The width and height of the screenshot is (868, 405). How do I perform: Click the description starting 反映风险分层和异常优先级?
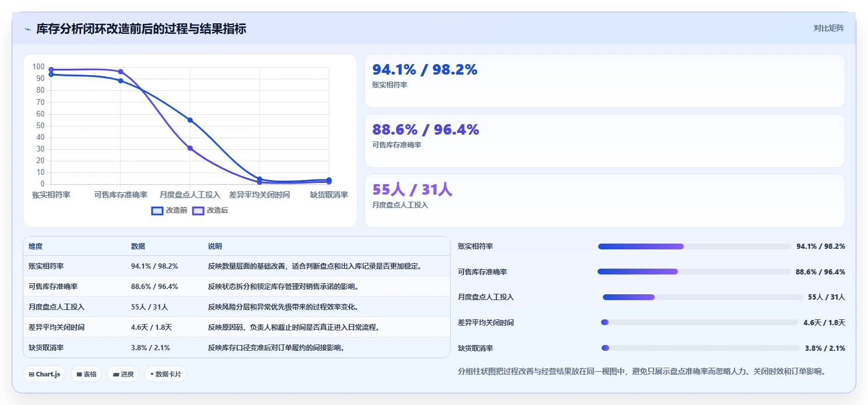point(283,307)
